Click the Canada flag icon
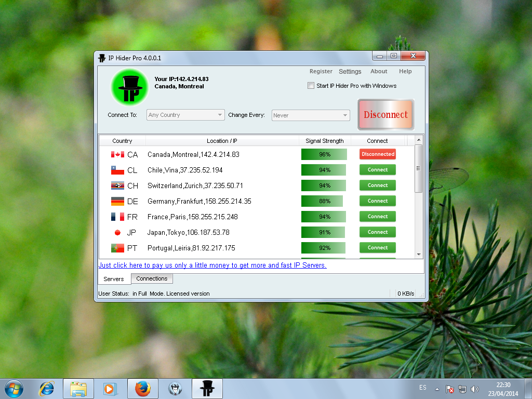 pyautogui.click(x=117, y=155)
